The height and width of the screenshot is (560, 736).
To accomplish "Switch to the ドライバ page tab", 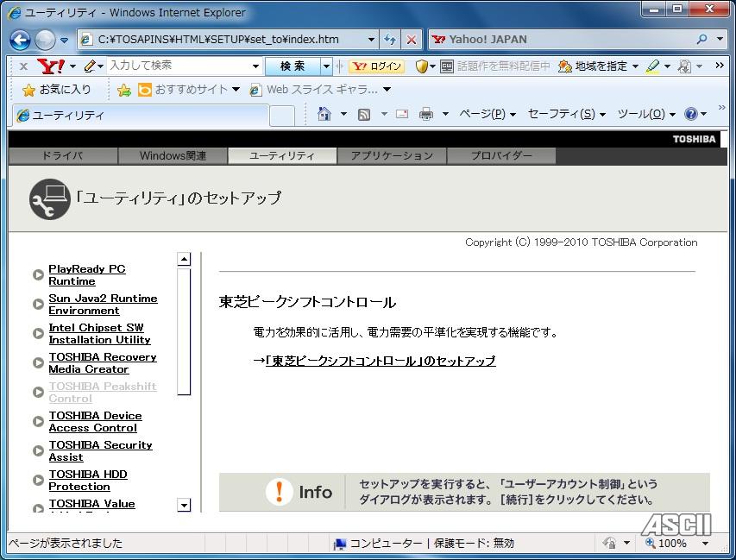I will [63, 156].
